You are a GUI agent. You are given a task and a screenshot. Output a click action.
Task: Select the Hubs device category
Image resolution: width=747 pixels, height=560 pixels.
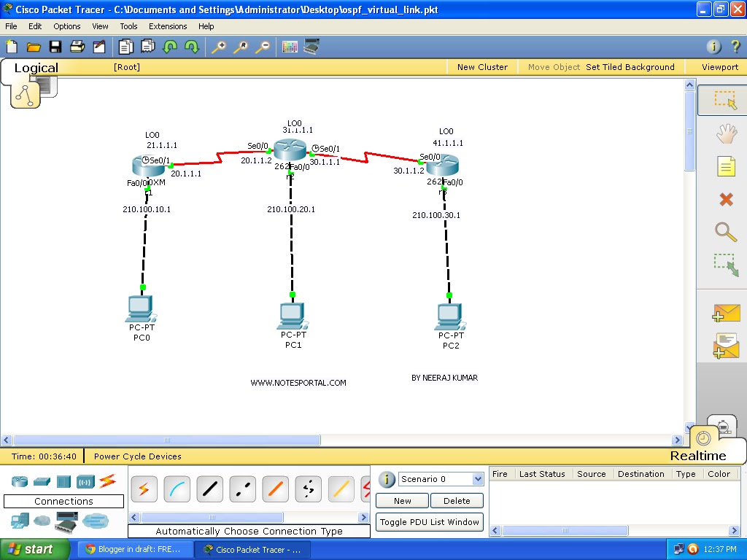[63, 481]
